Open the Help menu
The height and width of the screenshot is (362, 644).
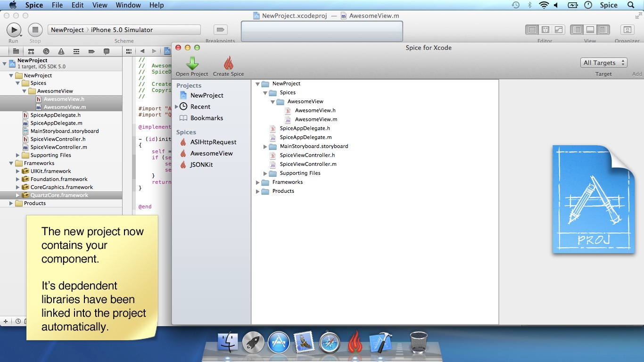(x=157, y=5)
